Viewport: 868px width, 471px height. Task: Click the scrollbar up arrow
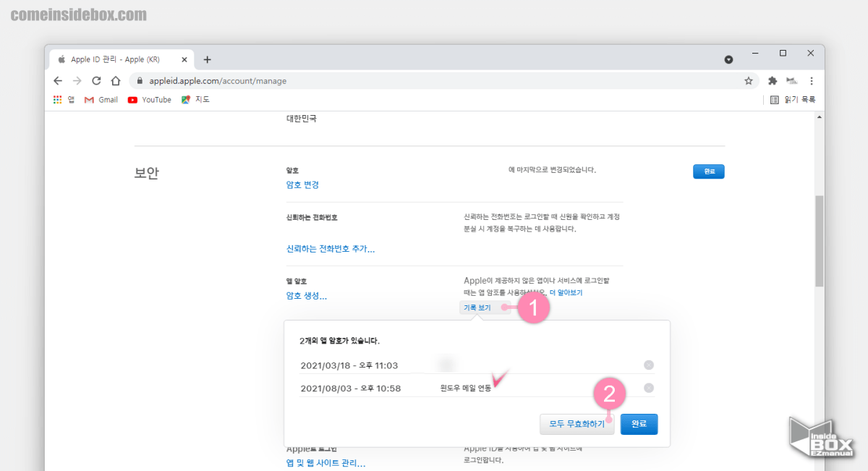click(819, 117)
